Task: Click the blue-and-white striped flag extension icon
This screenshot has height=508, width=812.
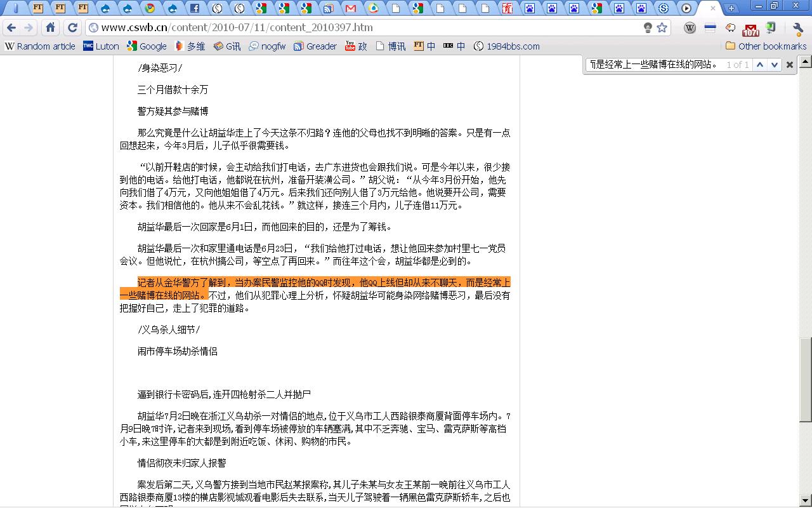Action: click(x=710, y=28)
